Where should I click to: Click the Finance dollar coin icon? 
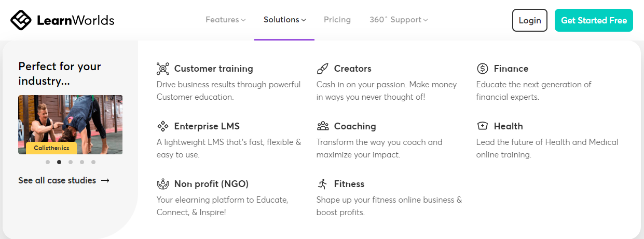[483, 69]
